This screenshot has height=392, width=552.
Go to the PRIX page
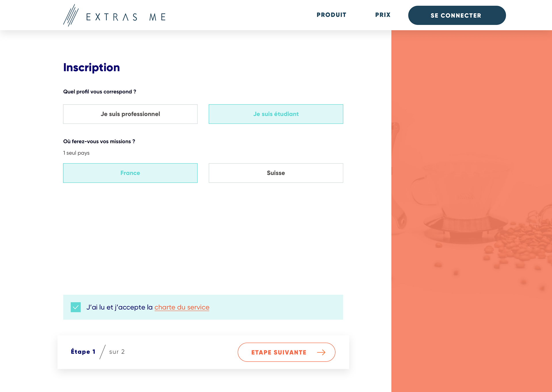tap(383, 15)
